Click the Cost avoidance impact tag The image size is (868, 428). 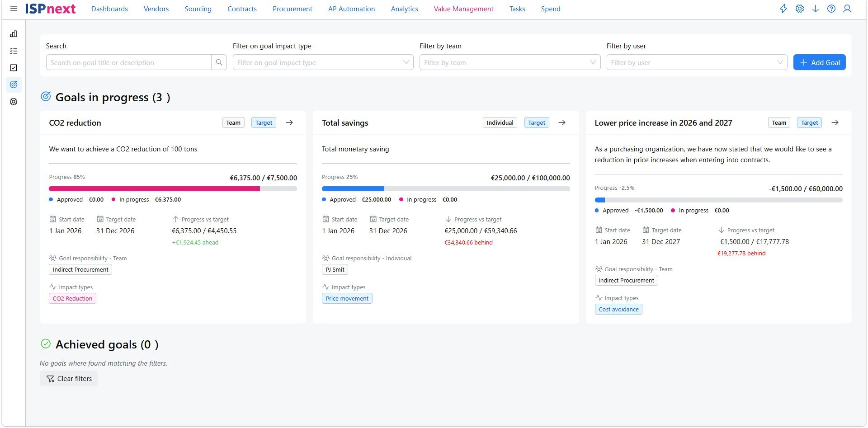click(x=618, y=309)
